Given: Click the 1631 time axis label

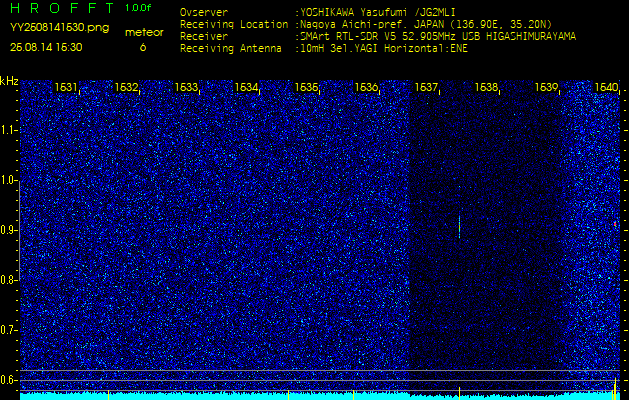Looking at the screenshot, I should click(x=66, y=87).
